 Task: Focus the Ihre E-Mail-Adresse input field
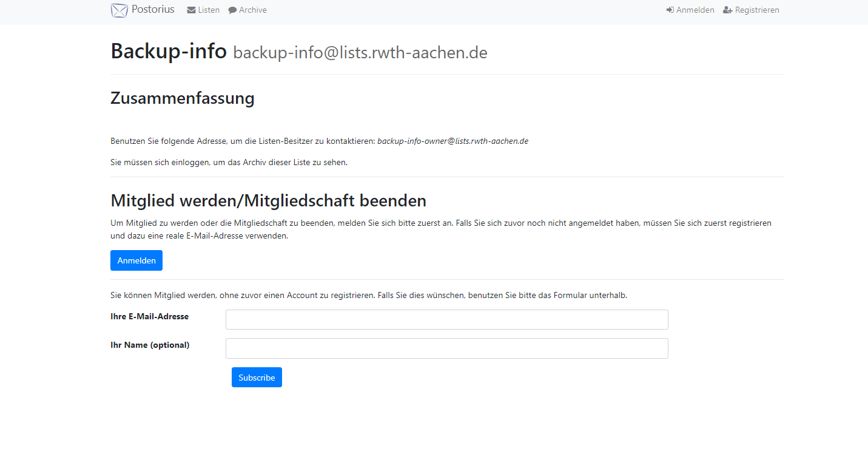pyautogui.click(x=446, y=320)
